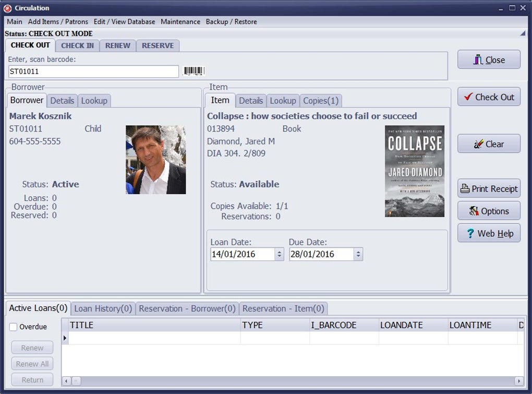The height and width of the screenshot is (394, 532).
Task: Click the TITLE column header
Action: (x=154, y=325)
